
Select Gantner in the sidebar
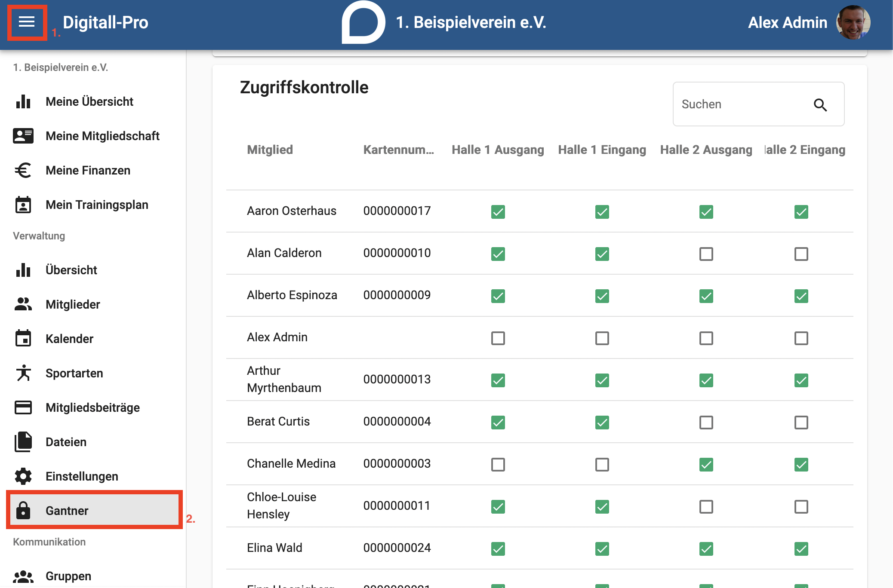(x=93, y=511)
